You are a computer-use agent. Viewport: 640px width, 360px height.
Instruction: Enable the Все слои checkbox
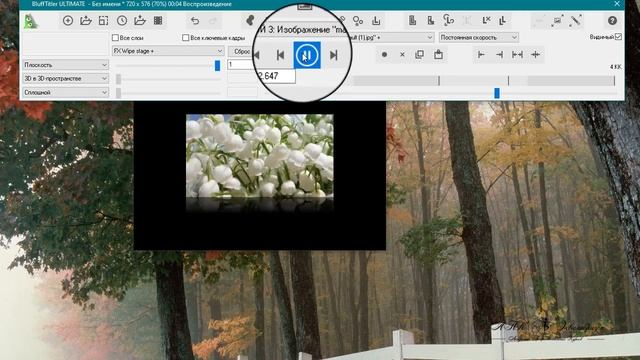point(115,38)
